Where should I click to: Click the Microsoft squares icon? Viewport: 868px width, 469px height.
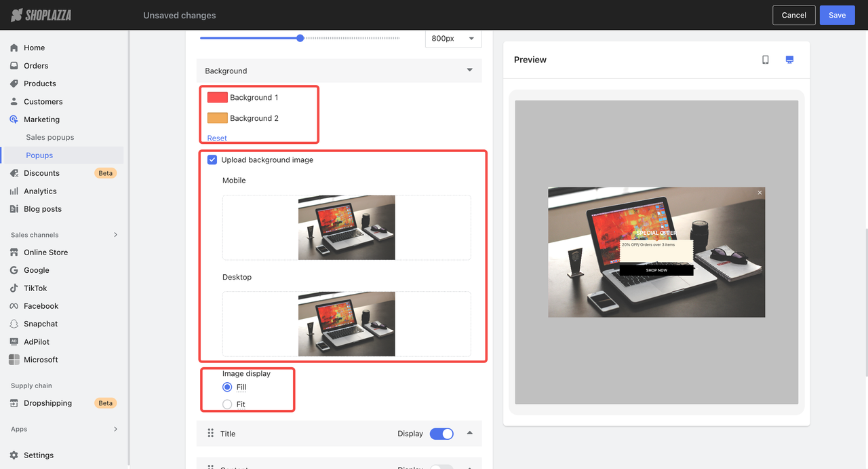(14, 360)
